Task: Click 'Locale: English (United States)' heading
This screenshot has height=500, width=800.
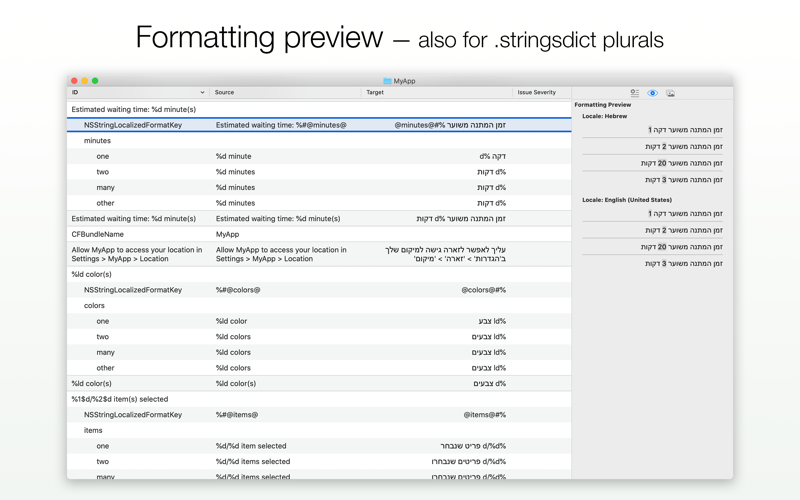Action: (627, 200)
